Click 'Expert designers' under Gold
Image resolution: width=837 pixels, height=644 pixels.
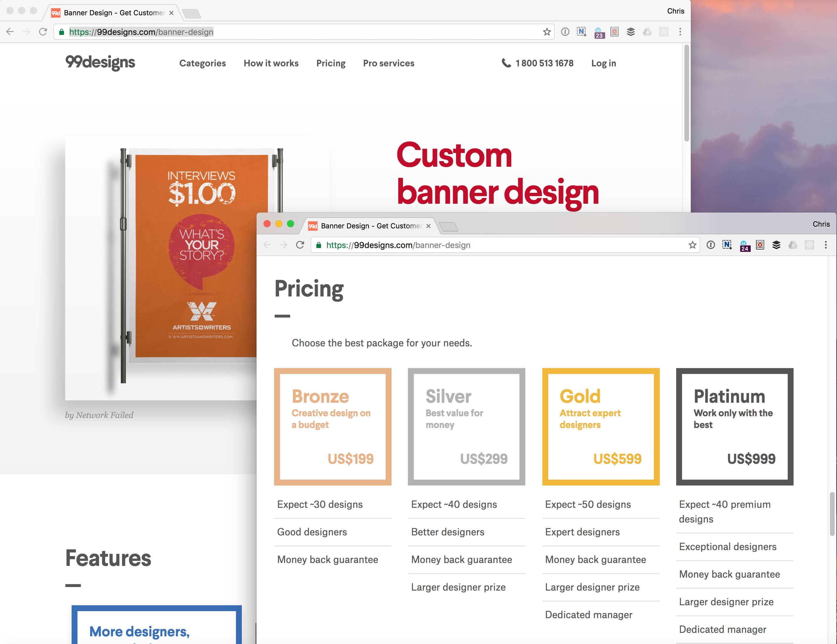(582, 532)
